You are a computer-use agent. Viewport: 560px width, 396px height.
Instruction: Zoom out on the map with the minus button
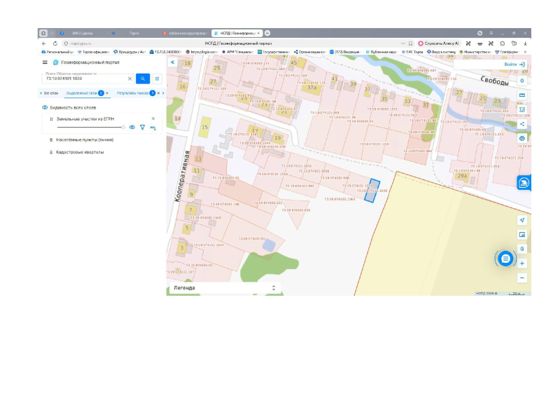pyautogui.click(x=522, y=278)
